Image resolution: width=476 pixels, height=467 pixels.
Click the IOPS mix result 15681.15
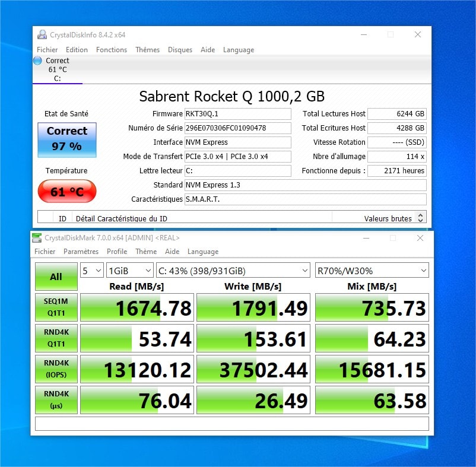click(372, 369)
